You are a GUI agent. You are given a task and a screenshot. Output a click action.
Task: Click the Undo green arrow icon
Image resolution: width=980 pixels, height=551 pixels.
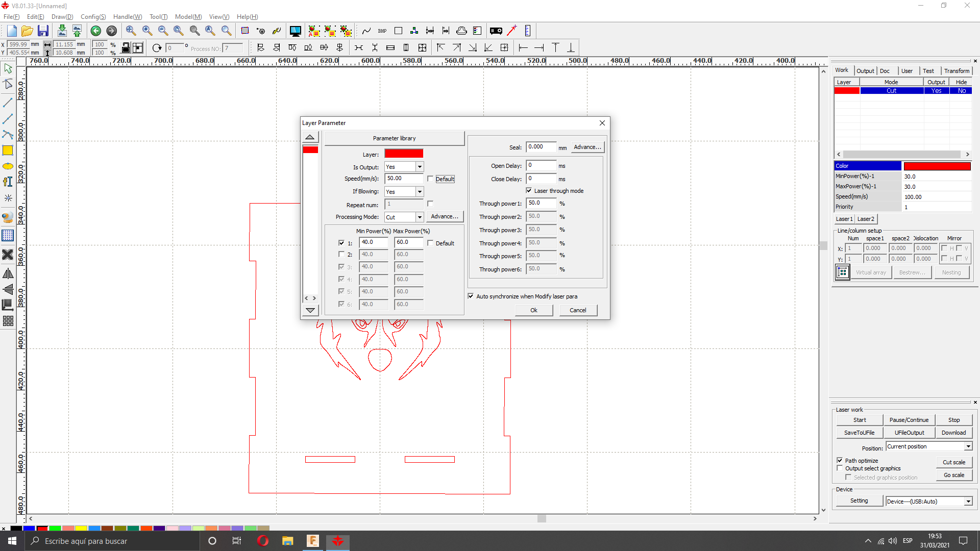pos(95,31)
